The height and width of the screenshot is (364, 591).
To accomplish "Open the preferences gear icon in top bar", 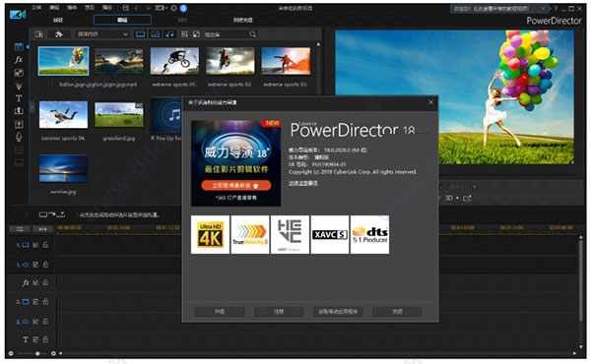I will click(173, 8).
